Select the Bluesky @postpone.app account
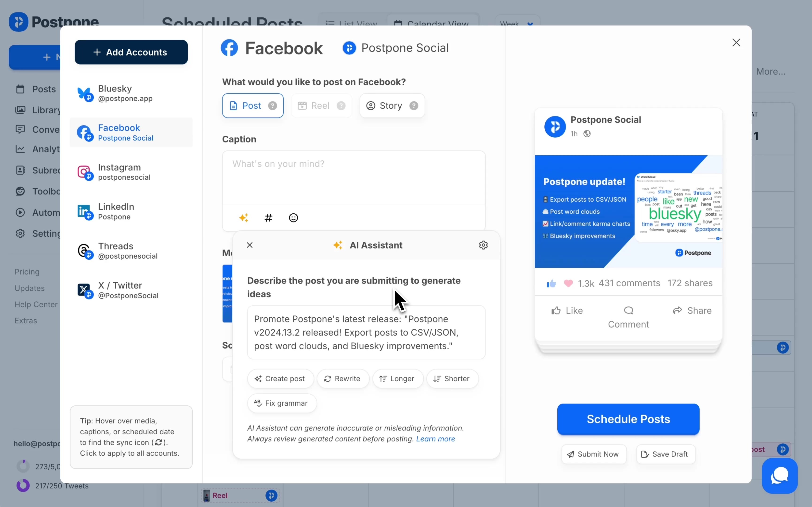The image size is (812, 507). tap(131, 93)
